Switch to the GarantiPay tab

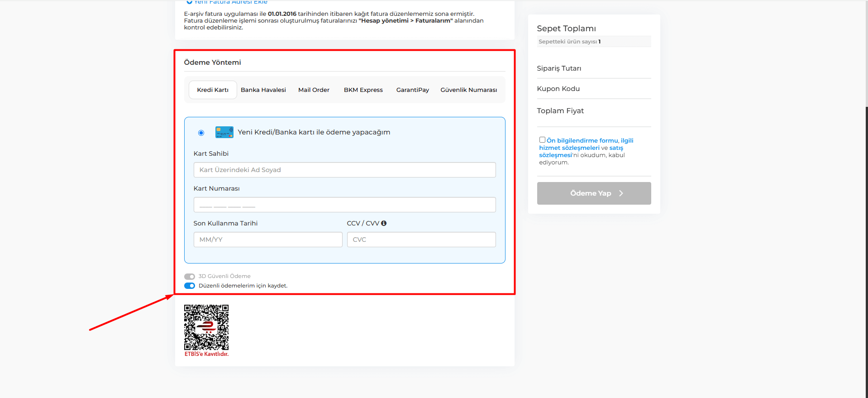click(412, 90)
